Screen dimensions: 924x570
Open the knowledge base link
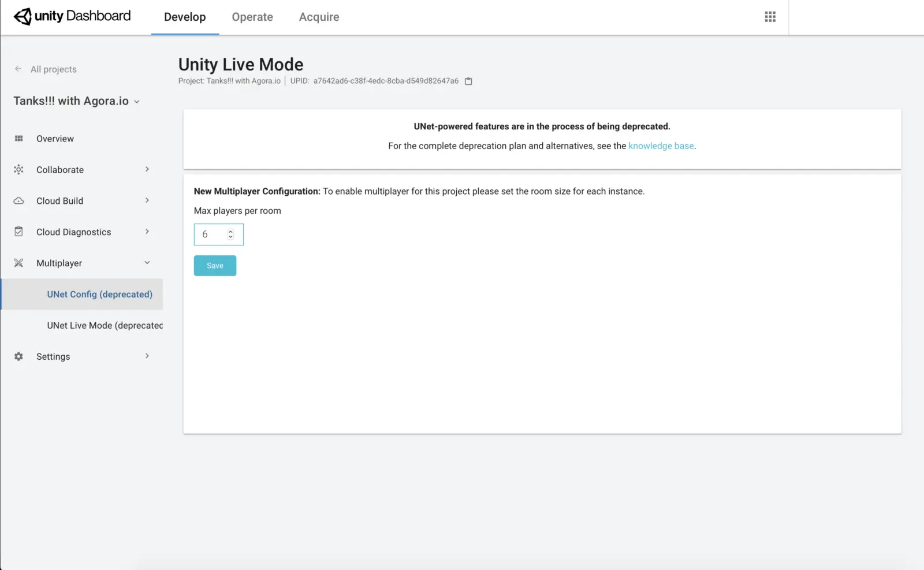point(661,146)
